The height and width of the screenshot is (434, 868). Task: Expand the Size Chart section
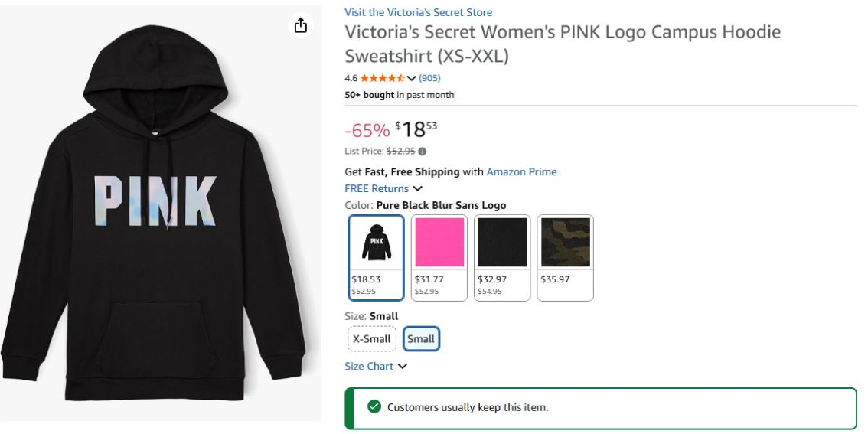tap(375, 367)
